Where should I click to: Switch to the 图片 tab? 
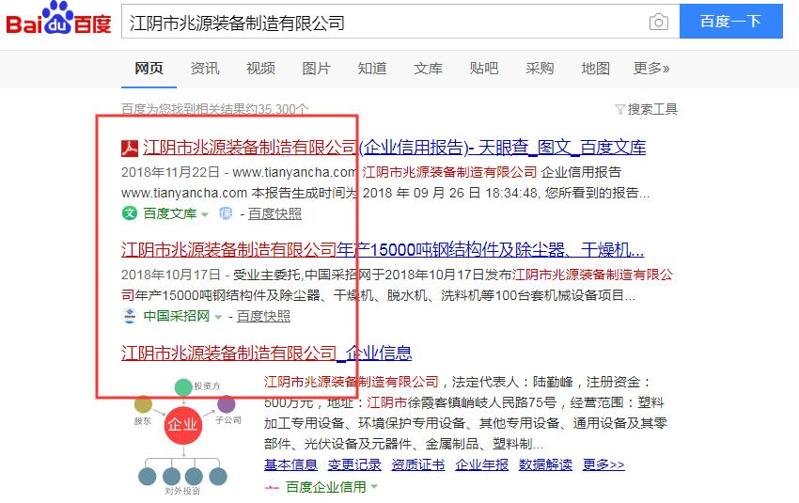pyautogui.click(x=316, y=68)
